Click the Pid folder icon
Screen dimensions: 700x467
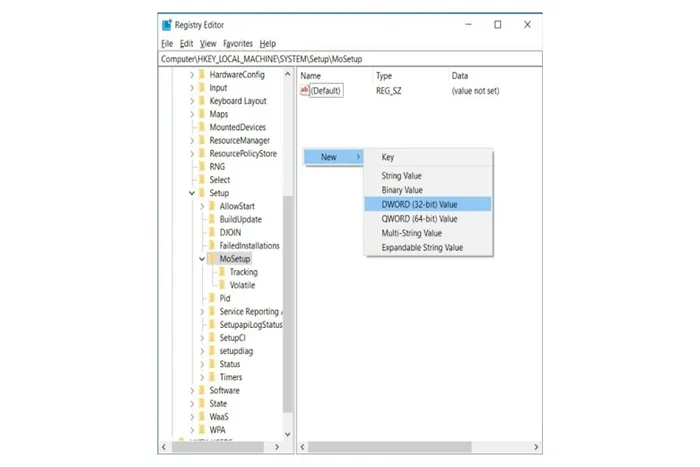pos(212,298)
